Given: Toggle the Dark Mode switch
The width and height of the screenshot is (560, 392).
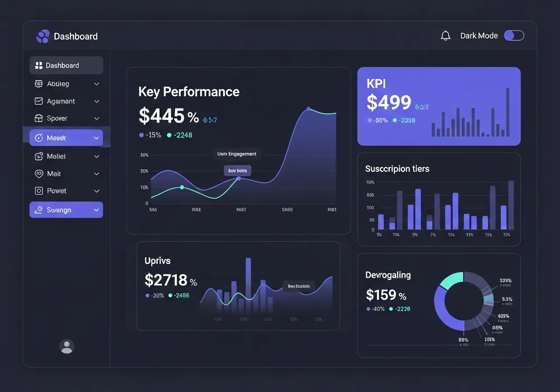Looking at the screenshot, I should [x=514, y=36].
